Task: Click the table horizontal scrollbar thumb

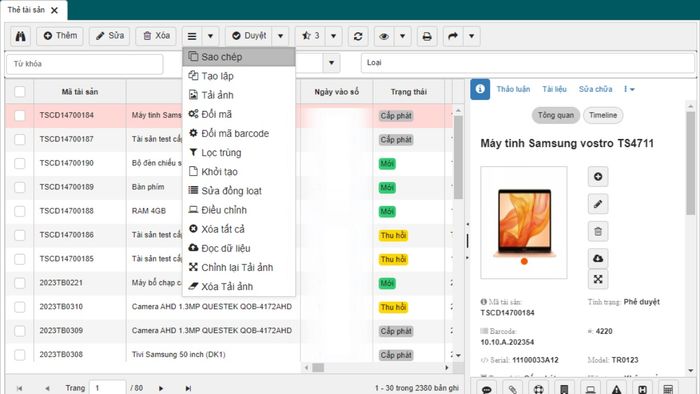Action: click(x=318, y=368)
